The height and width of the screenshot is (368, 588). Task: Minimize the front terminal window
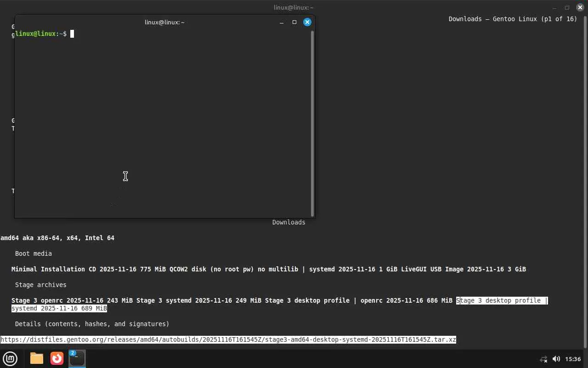(x=282, y=22)
